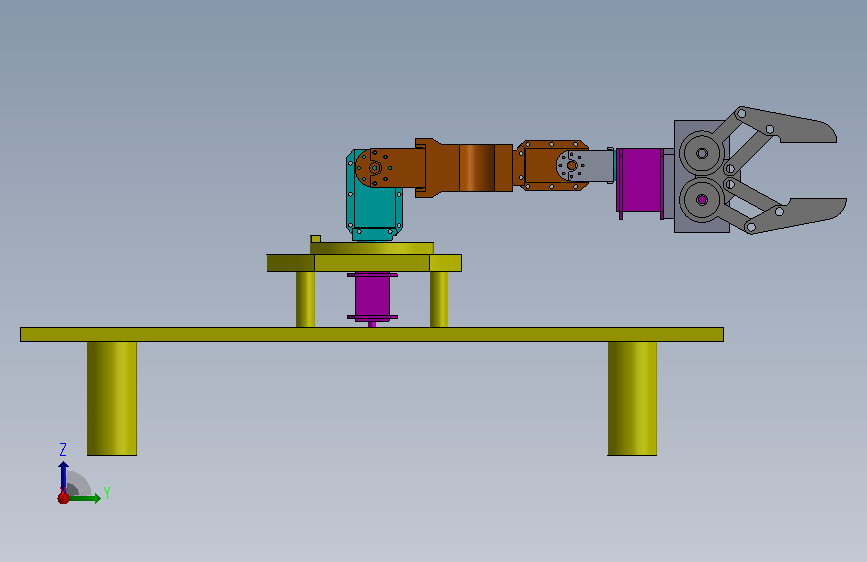Click the small yellow tab on turntable edge
Viewport: 867px width, 562px height.
(315, 239)
